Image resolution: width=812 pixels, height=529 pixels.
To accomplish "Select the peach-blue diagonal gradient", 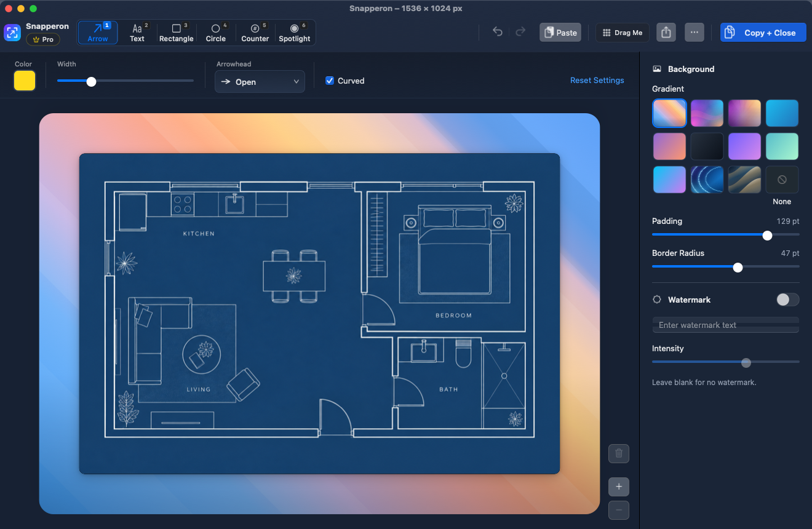I will 669,113.
